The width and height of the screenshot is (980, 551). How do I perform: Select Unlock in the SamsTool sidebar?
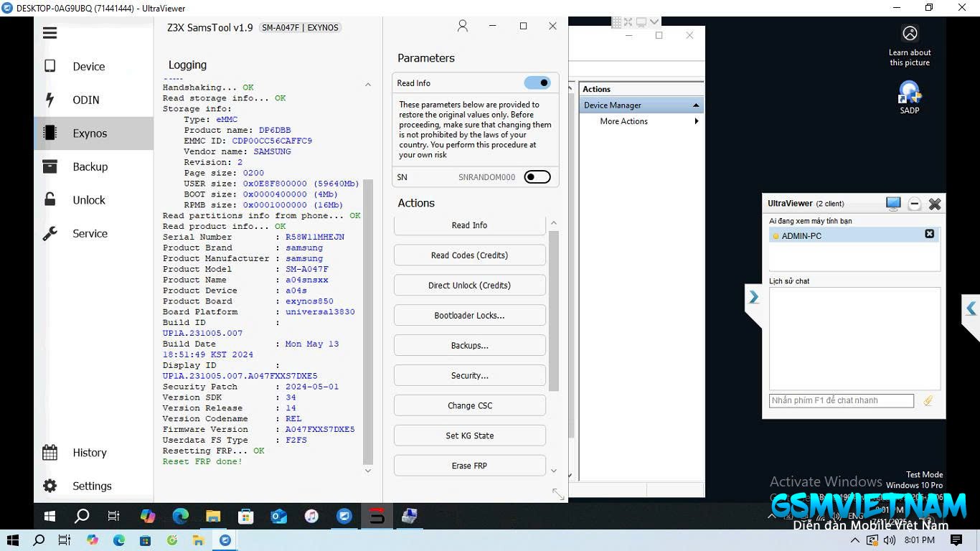pyautogui.click(x=93, y=200)
